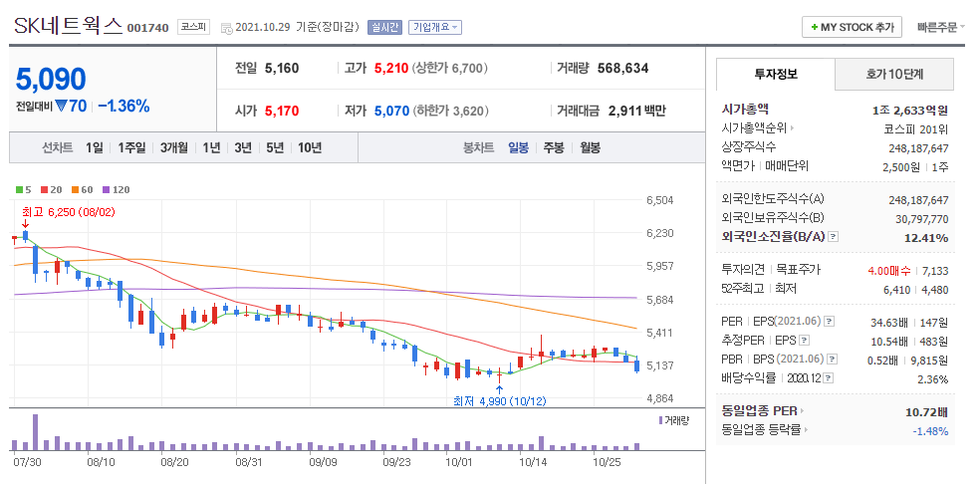Click the 최저 4,990 (10/12) chart annotation
Image resolution: width=980 pixels, height=484 pixels.
[x=500, y=400]
